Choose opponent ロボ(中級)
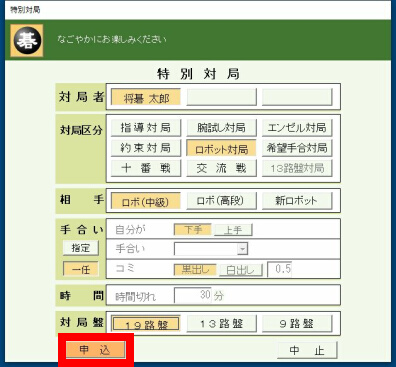This screenshot has width=396, height=367. 146,201
